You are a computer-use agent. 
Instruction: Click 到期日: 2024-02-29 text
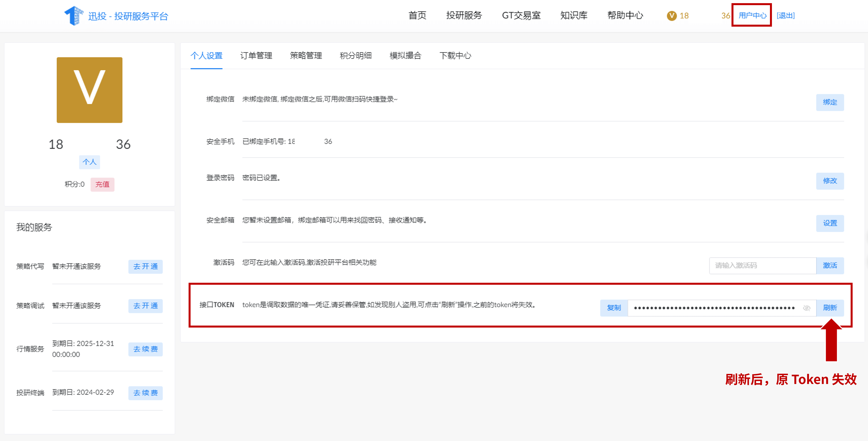coord(83,392)
